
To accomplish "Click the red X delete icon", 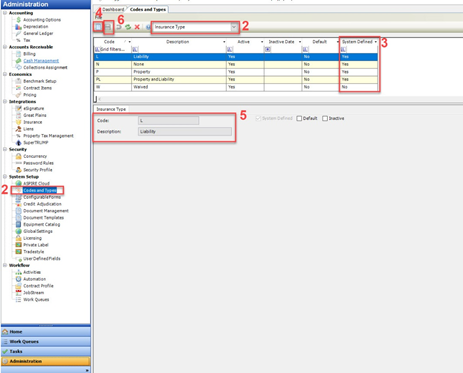I will 137,27.
